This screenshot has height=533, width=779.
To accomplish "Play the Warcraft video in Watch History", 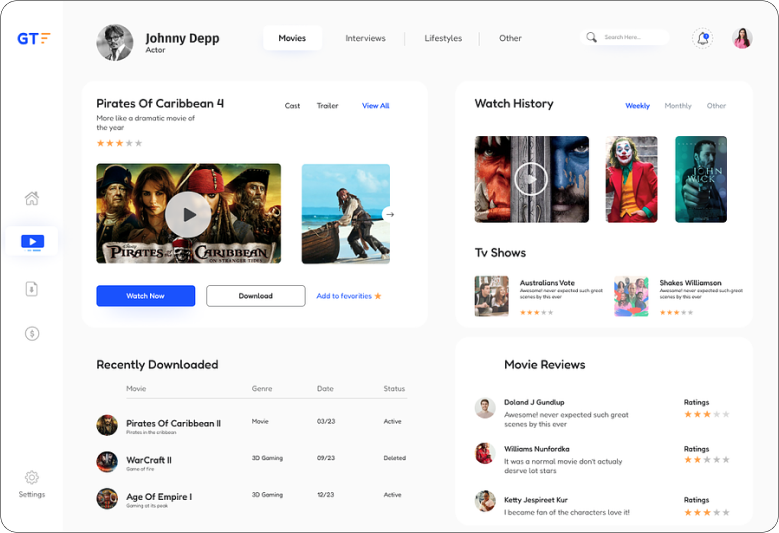I will point(531,179).
